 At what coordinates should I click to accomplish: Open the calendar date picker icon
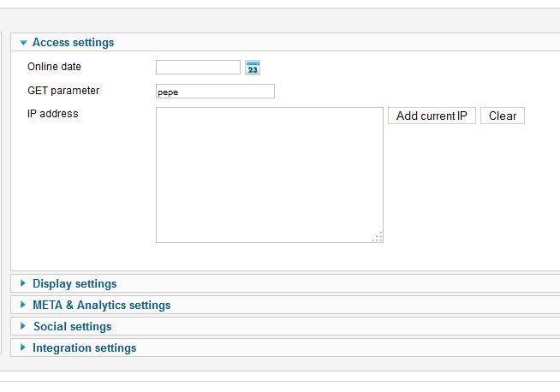click(x=253, y=68)
